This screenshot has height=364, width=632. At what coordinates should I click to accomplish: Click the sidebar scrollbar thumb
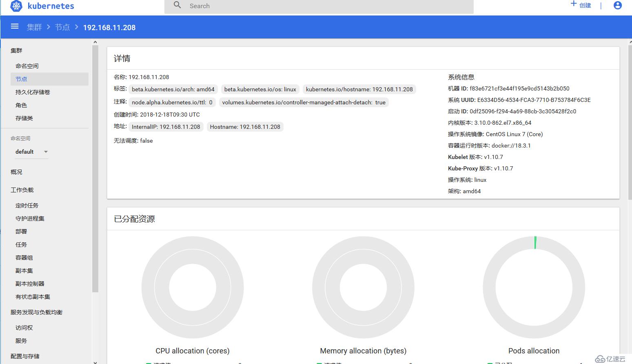pos(95,169)
